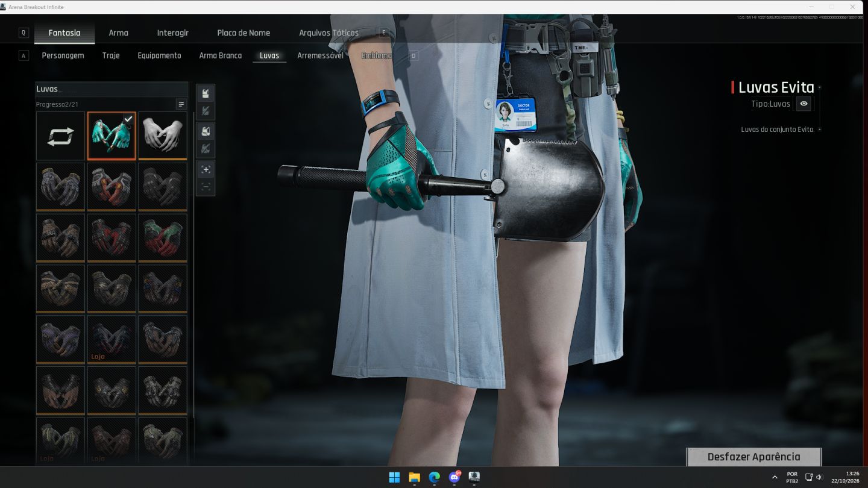Select the Arma Branca sub-tab
Viewport: 868px width, 488px height.
click(221, 55)
